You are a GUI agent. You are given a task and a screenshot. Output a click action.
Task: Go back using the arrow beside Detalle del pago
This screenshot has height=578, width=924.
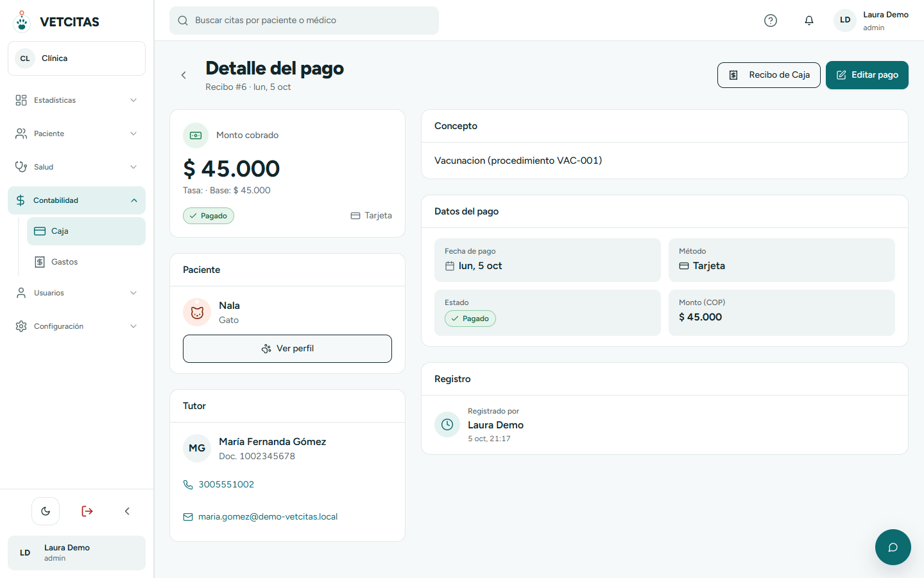pyautogui.click(x=184, y=75)
